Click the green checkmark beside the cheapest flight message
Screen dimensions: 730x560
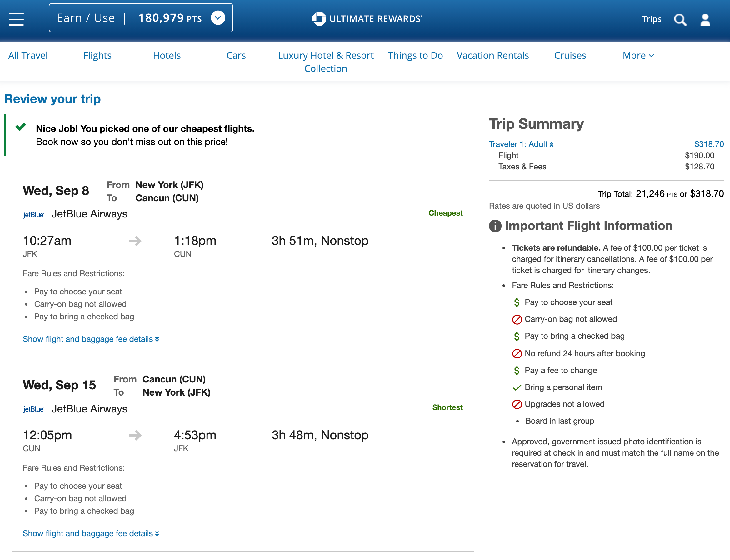[21, 127]
